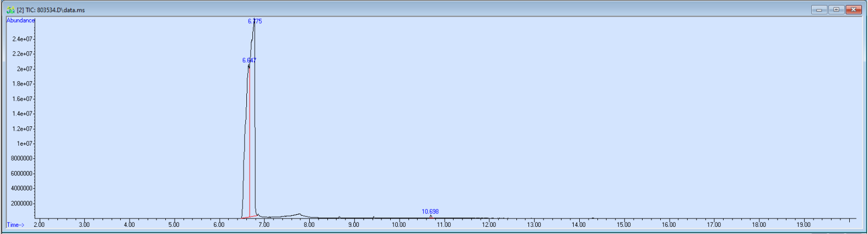This screenshot has height=234, width=868.
Task: Click the chromatogram window title-bar icon
Action: (10, 10)
